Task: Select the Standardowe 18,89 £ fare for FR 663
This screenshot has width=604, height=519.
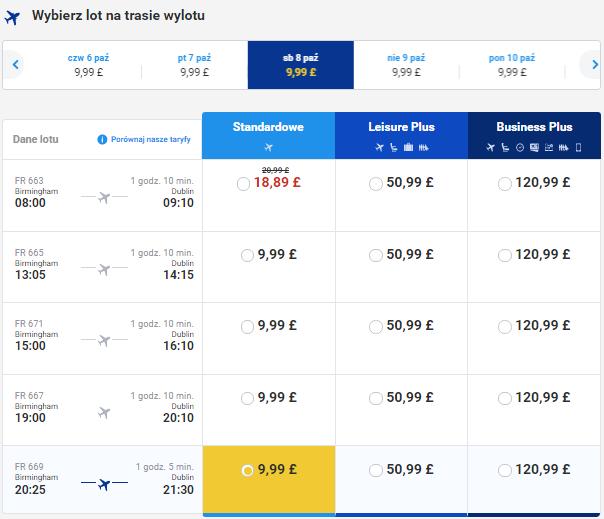Action: [x=243, y=184]
